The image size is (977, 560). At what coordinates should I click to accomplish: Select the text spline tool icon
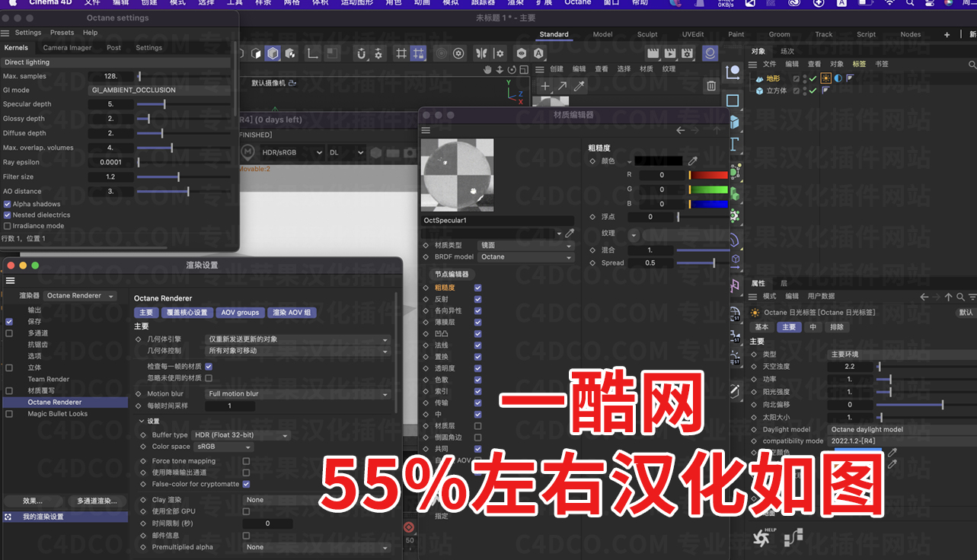click(734, 144)
